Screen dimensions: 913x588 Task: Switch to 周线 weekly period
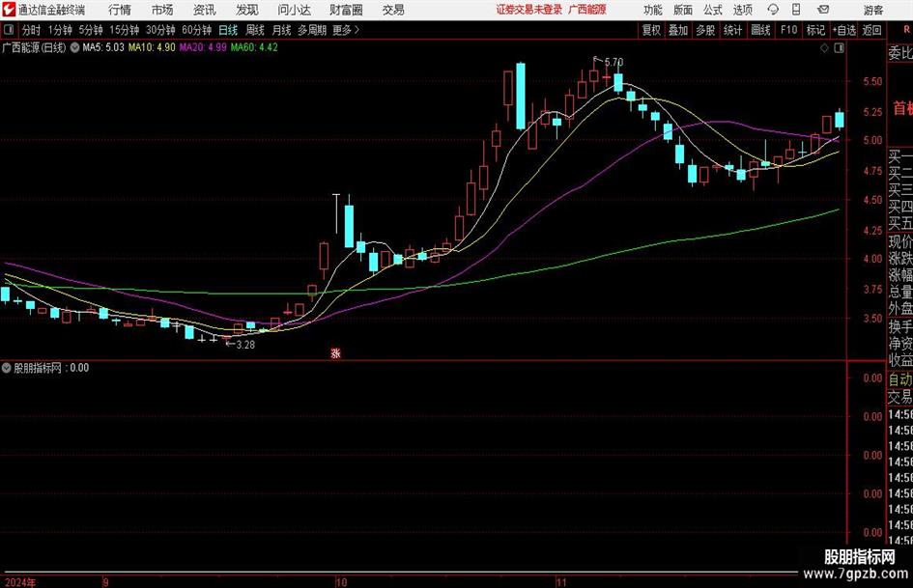point(255,30)
